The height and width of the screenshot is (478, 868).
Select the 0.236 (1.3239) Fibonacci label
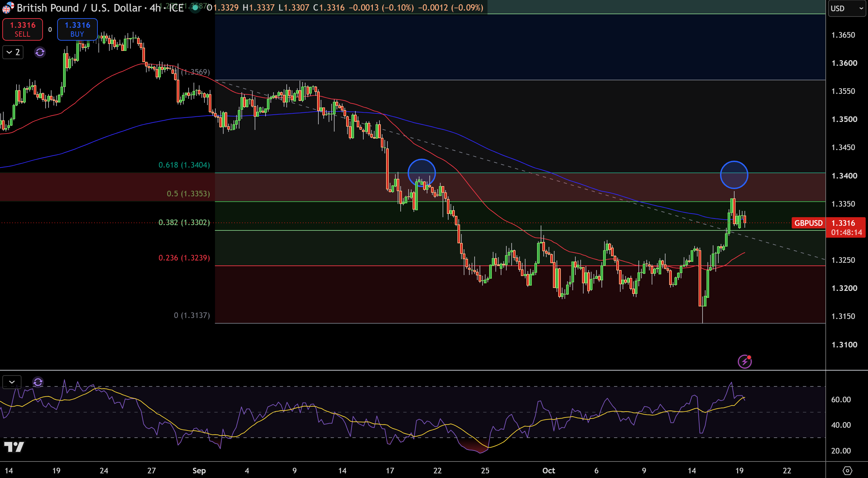184,258
